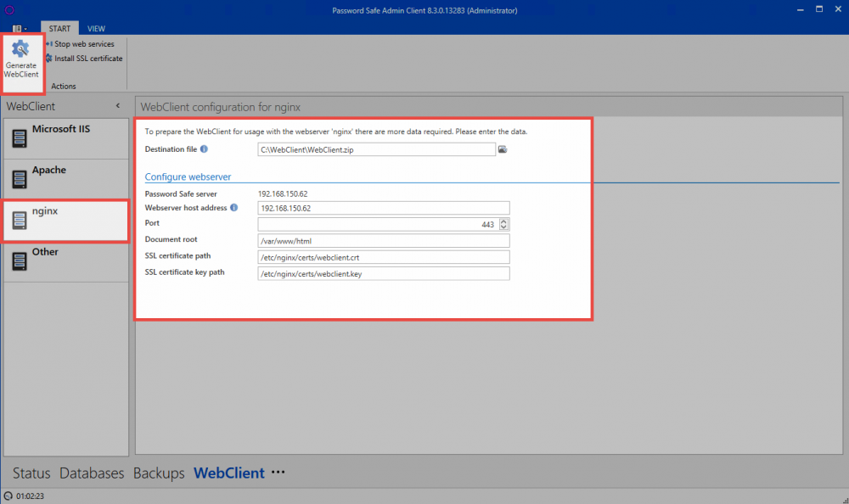Image resolution: width=849 pixels, height=504 pixels.
Task: Click the Destination file info icon
Action: click(x=204, y=148)
